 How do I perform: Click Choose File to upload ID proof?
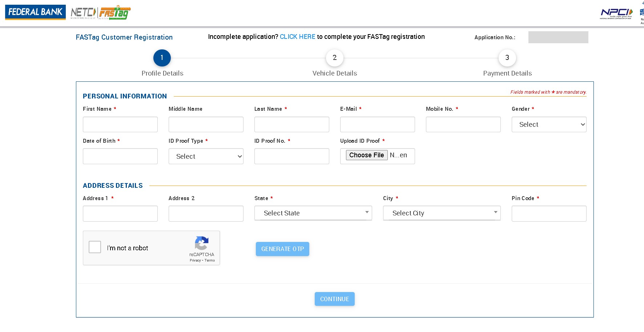[366, 155]
